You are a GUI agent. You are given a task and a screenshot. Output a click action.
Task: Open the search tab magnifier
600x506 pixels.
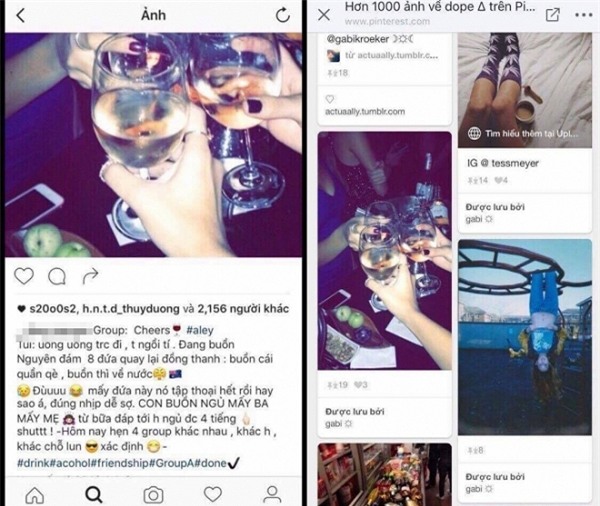pyautogui.click(x=94, y=495)
